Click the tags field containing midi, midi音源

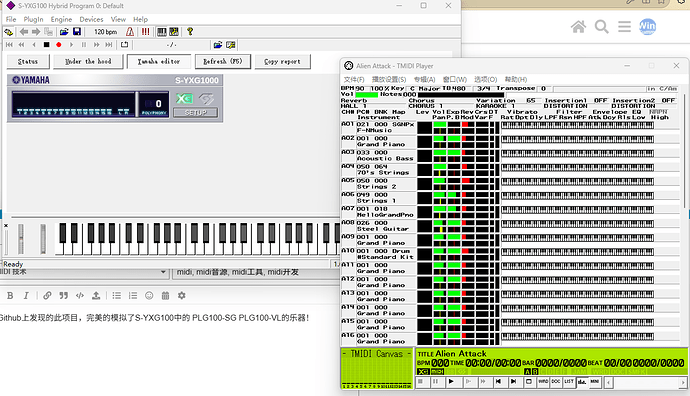[x=256, y=273]
